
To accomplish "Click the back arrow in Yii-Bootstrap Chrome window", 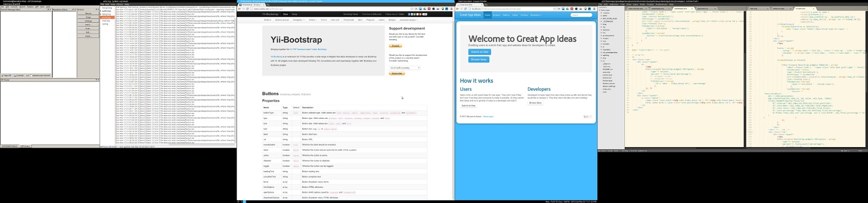I will coord(239,9).
